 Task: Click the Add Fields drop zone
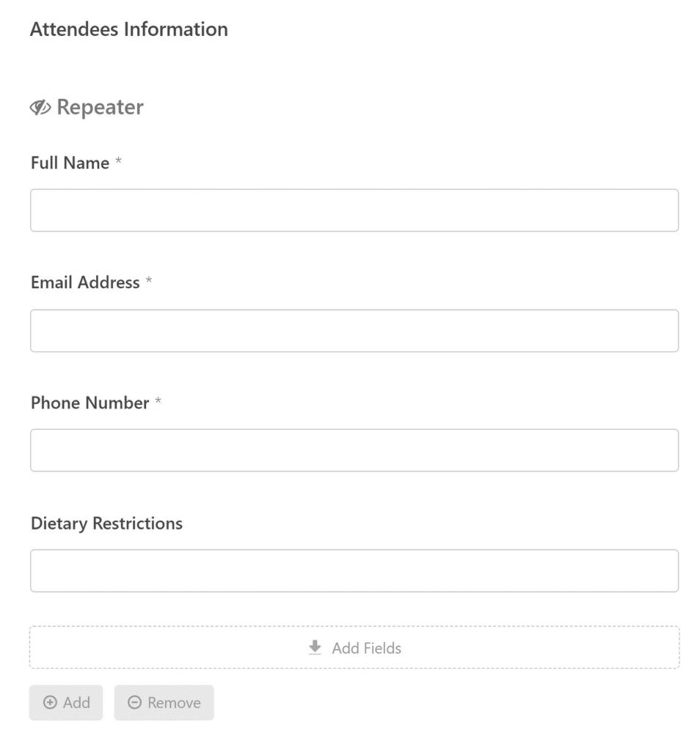tap(354, 647)
